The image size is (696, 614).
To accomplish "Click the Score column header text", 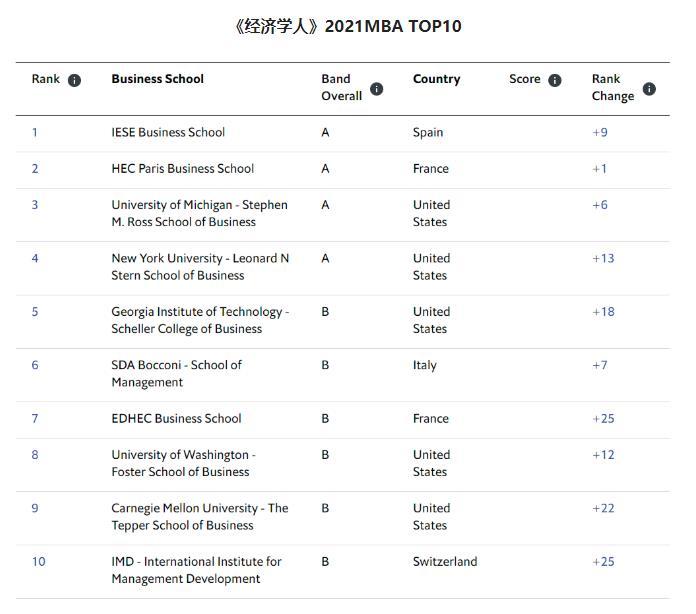I will point(525,79).
